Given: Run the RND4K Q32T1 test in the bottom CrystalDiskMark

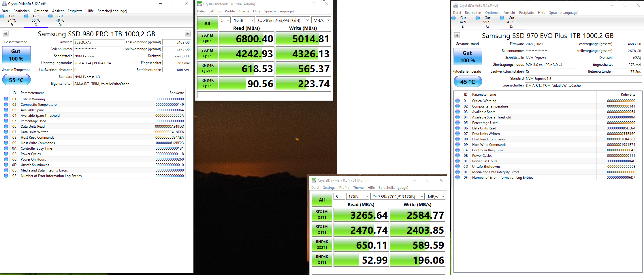Looking at the screenshot, I should [322, 245].
